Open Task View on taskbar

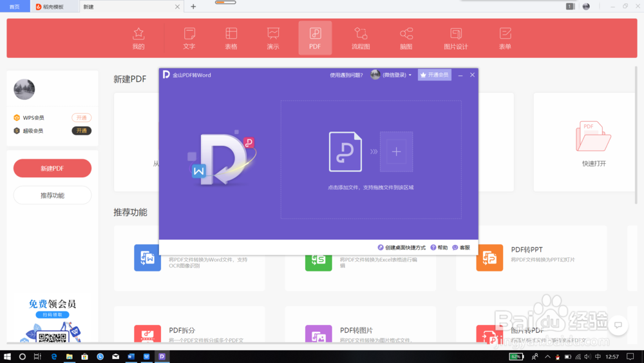point(37,357)
